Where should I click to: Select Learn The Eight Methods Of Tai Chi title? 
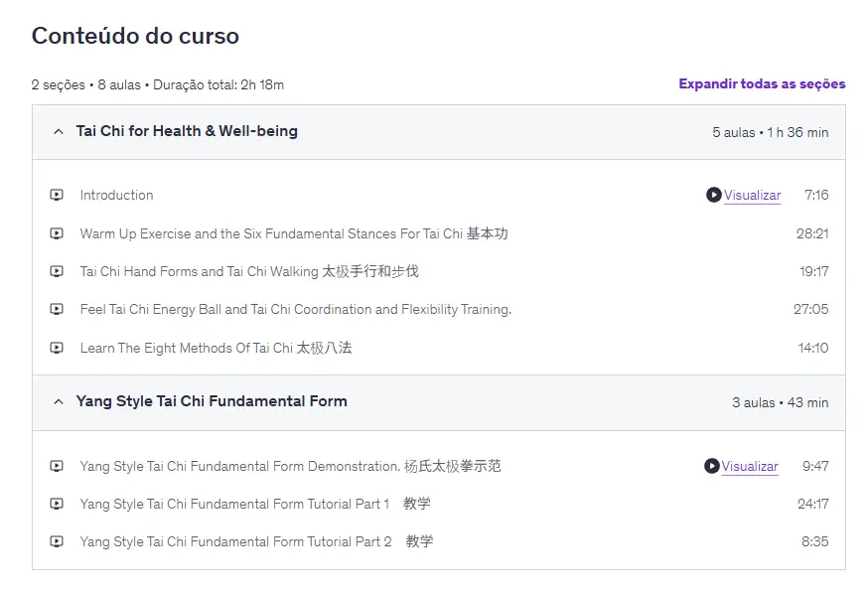pyautogui.click(x=216, y=348)
